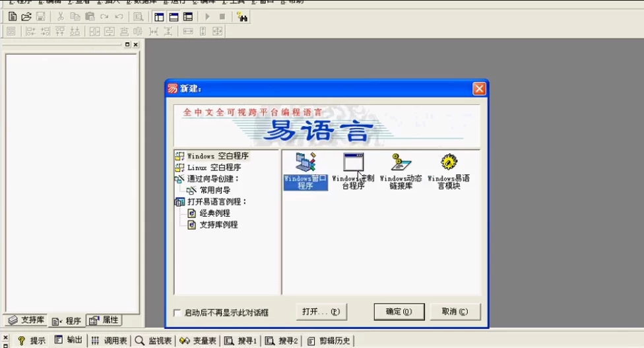
Task: Open the 输出 tab in bottom panel
Action: click(69, 341)
